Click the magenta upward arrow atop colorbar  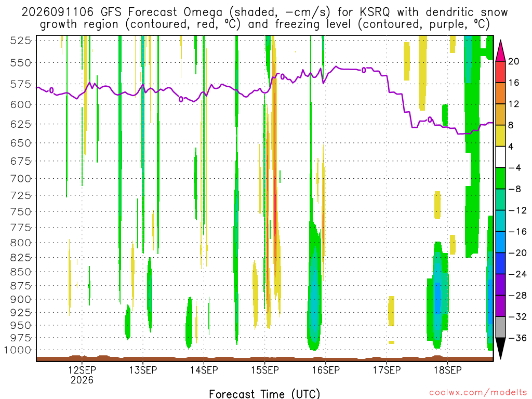pos(500,50)
